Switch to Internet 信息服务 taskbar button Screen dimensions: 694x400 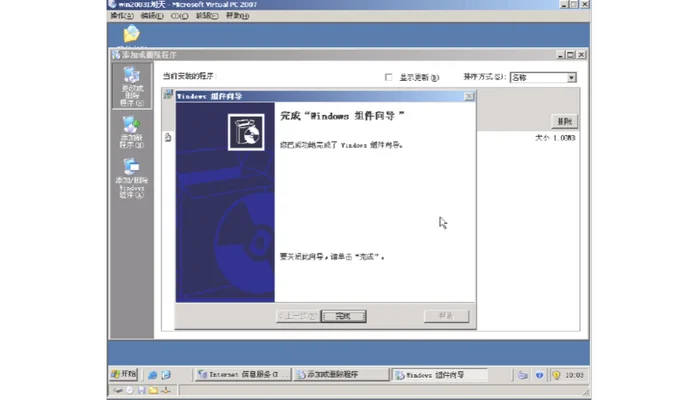[243, 374]
